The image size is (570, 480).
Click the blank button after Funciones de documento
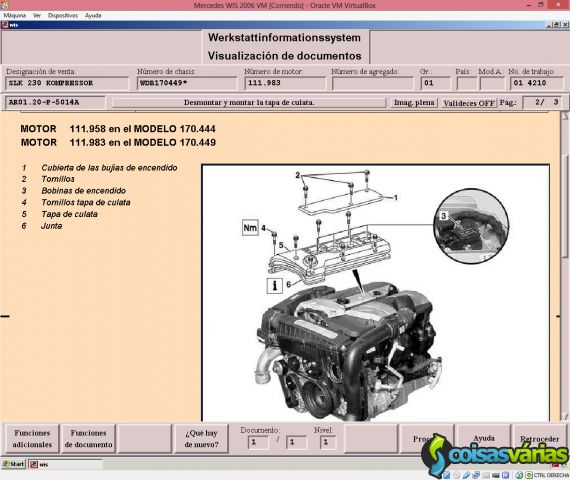145,439
